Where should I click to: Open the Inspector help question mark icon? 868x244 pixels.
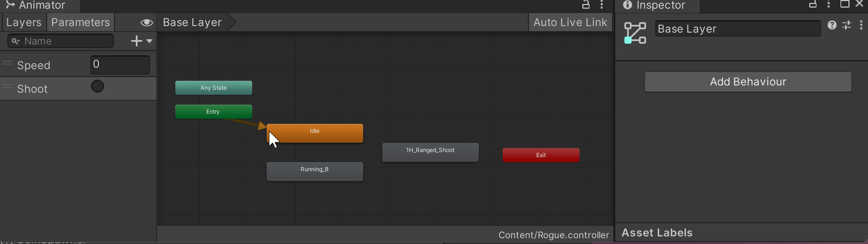(x=832, y=25)
